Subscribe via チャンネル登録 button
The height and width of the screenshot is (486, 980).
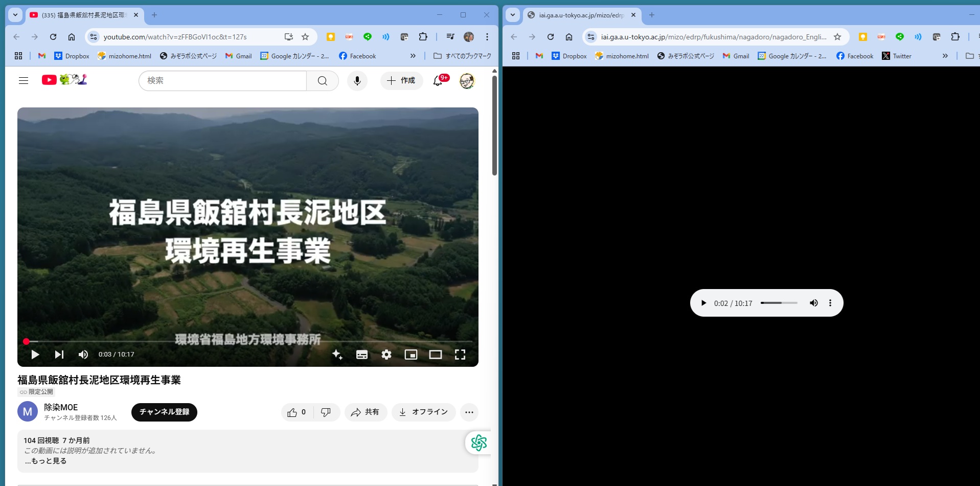164,412
